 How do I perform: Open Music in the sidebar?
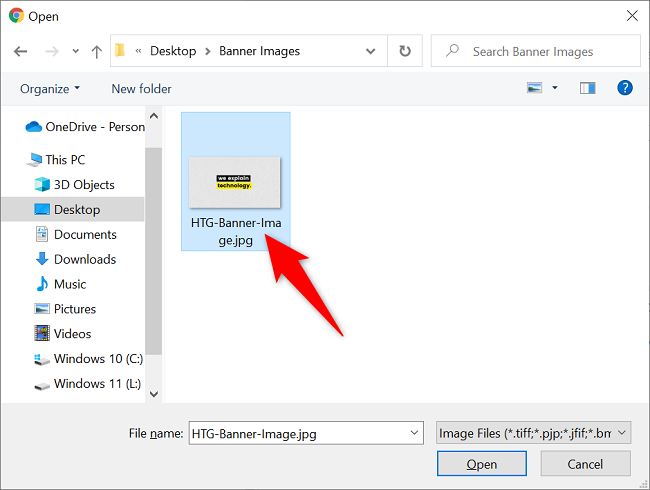[x=61, y=284]
